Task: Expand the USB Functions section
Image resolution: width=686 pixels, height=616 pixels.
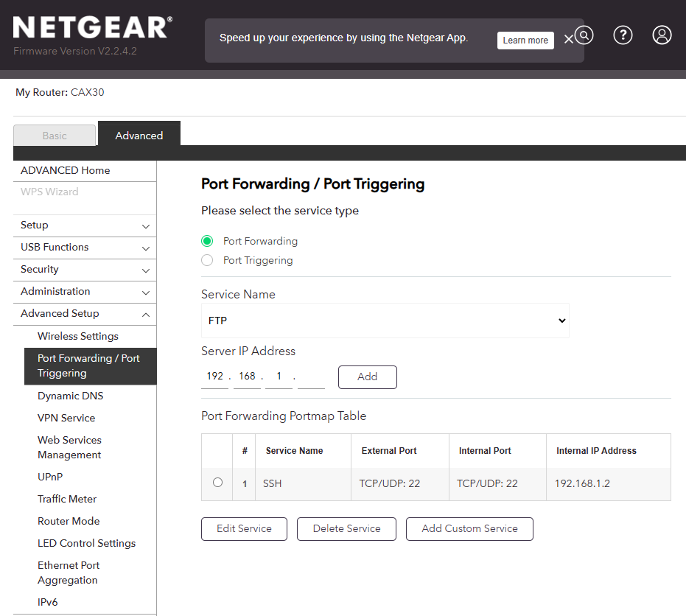Action: 85,248
